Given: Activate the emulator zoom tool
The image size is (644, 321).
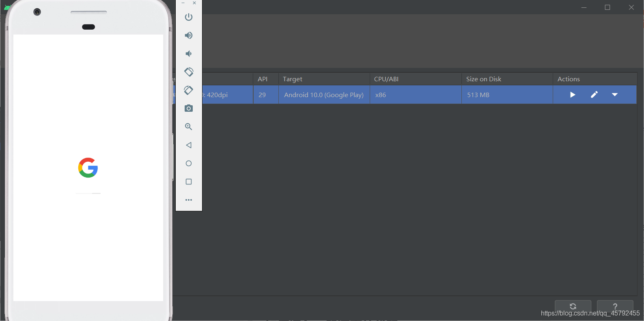Looking at the screenshot, I should pos(189,127).
